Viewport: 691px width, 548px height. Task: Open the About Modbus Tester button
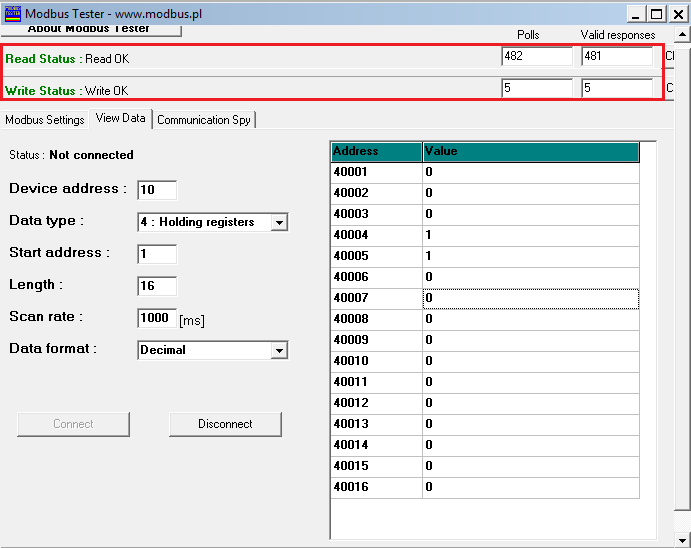(x=91, y=30)
